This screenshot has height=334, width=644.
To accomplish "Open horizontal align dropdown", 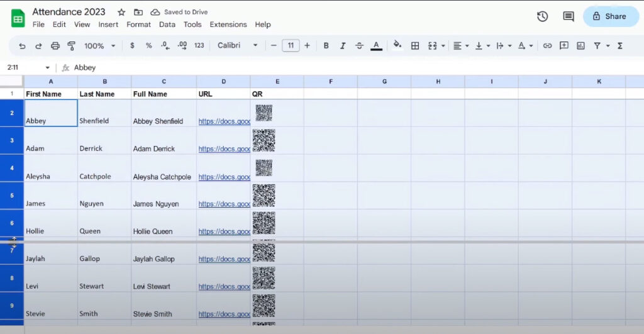I will (x=460, y=45).
